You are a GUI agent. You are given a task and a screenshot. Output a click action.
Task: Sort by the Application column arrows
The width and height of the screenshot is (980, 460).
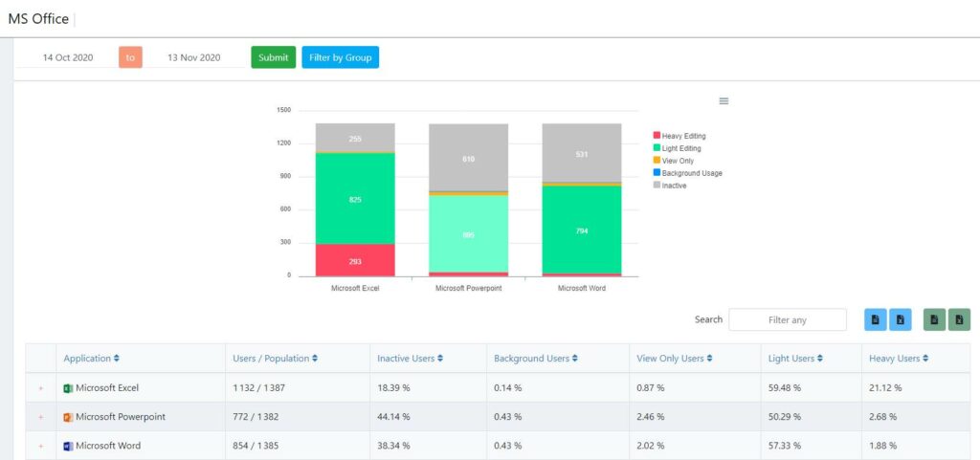117,359
